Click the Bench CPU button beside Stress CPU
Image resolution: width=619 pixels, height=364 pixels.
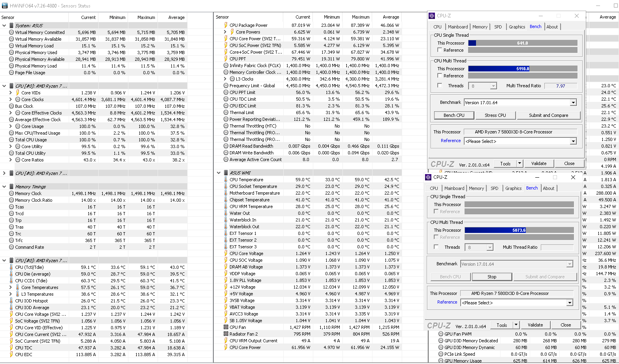tap(454, 115)
